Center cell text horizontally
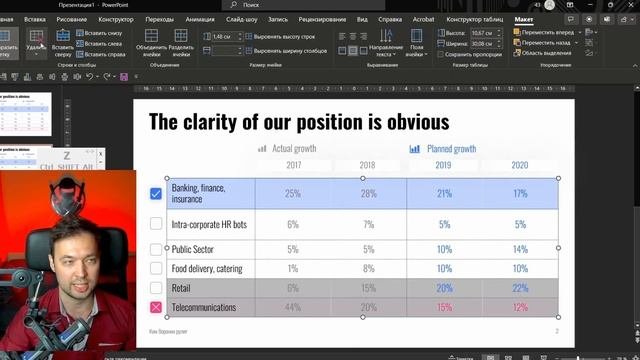The height and width of the screenshot is (360, 640). tap(353, 37)
